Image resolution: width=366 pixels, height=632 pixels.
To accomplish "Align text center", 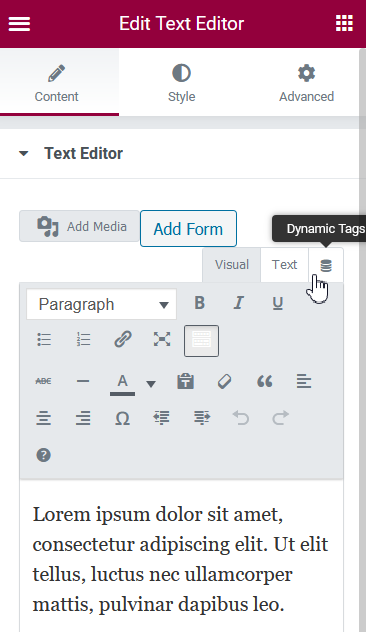I will click(x=44, y=418).
